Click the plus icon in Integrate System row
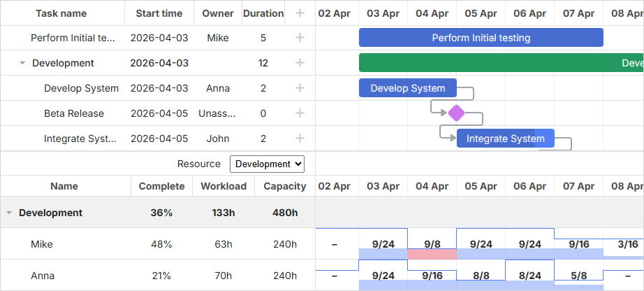 [300, 139]
